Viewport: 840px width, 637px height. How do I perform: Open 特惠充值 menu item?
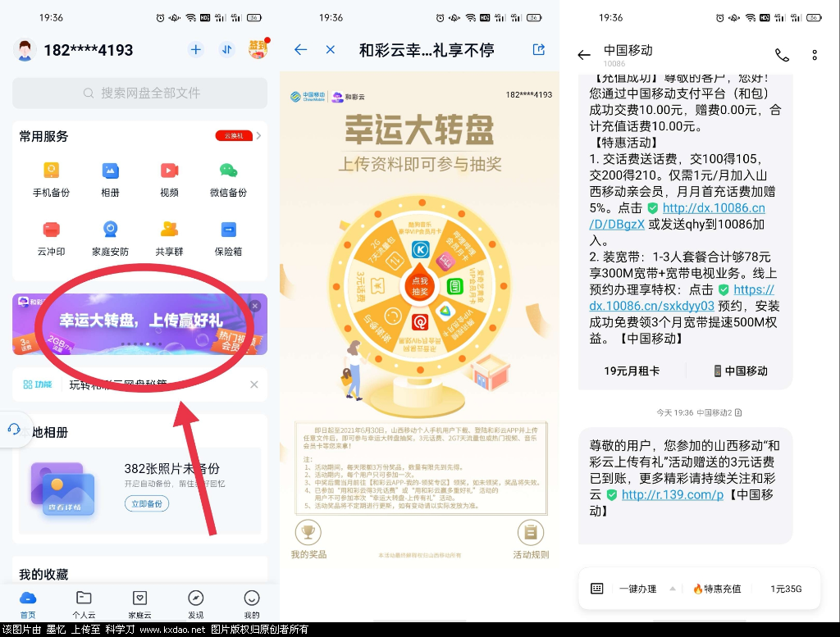[717, 589]
